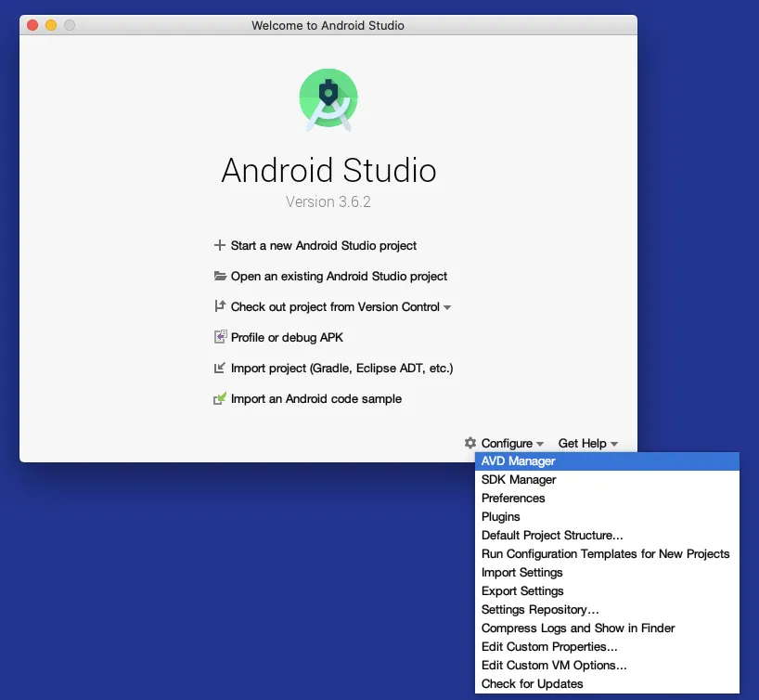Select Profile or debug APK
Screen dimensions: 759x700
[x=287, y=337]
